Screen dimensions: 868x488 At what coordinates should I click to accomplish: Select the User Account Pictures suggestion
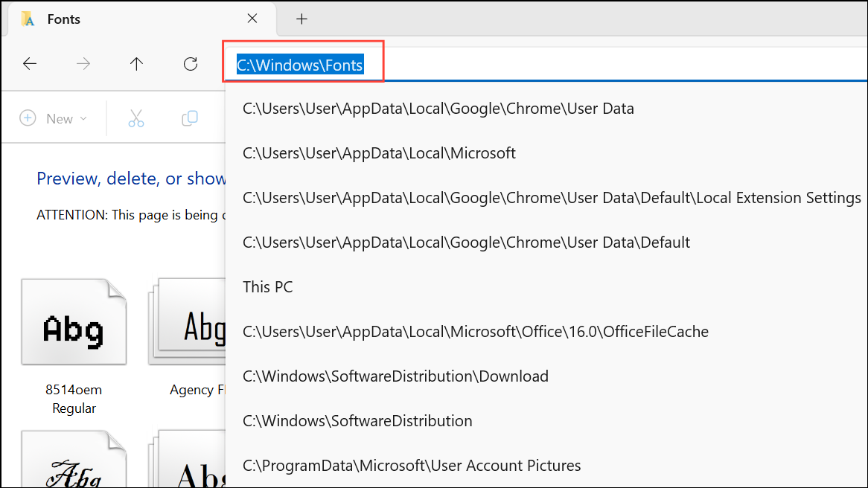point(411,465)
